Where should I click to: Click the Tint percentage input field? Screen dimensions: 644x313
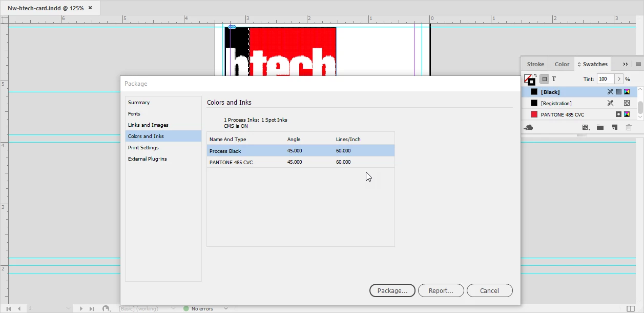(x=605, y=79)
